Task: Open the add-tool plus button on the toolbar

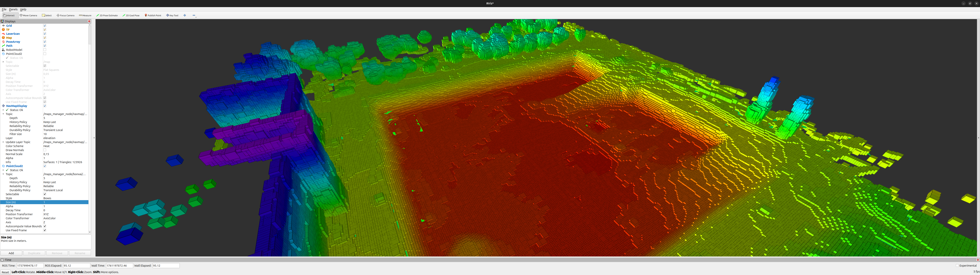Action: 185,15
